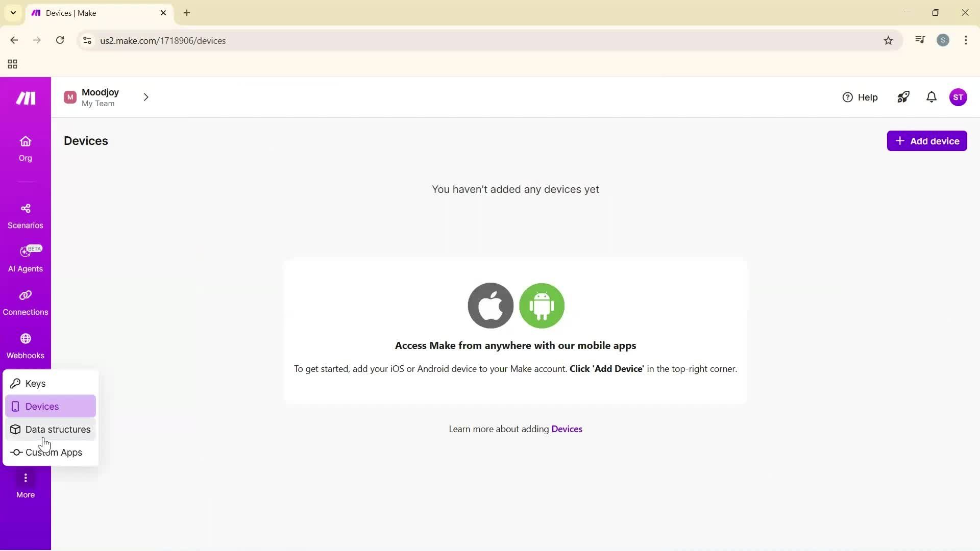Select Keys from the context menu
This screenshot has width=980, height=551.
(x=34, y=383)
